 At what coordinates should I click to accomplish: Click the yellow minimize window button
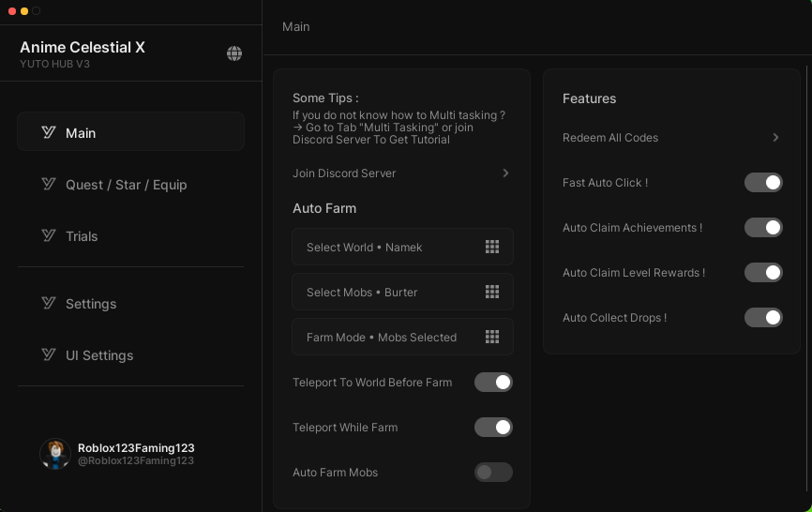pos(23,11)
